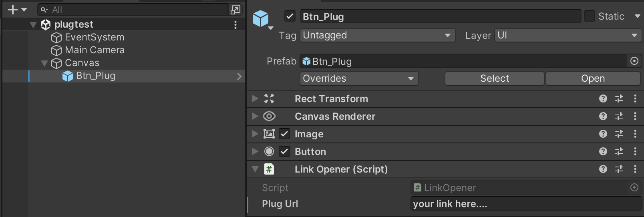Open the Tag dropdown showing Untagged

point(377,36)
